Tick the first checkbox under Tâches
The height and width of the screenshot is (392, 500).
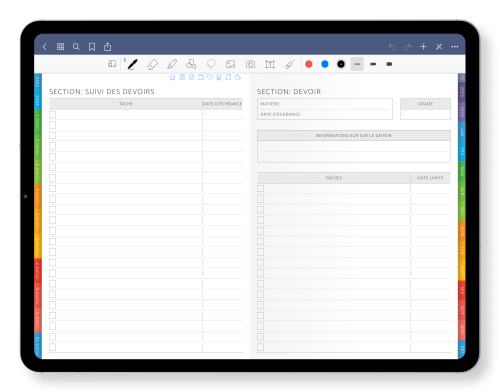[x=261, y=188]
